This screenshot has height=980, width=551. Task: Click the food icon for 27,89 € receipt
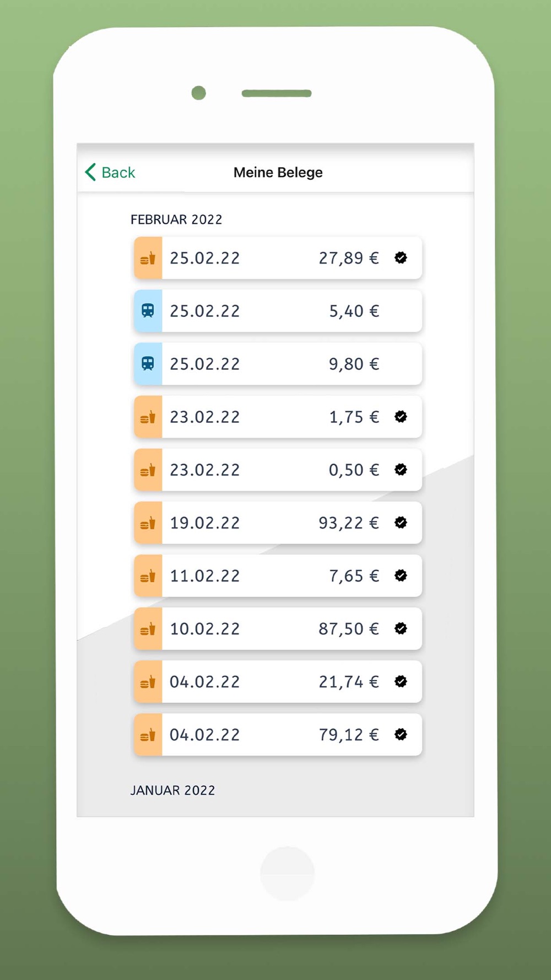coord(148,258)
